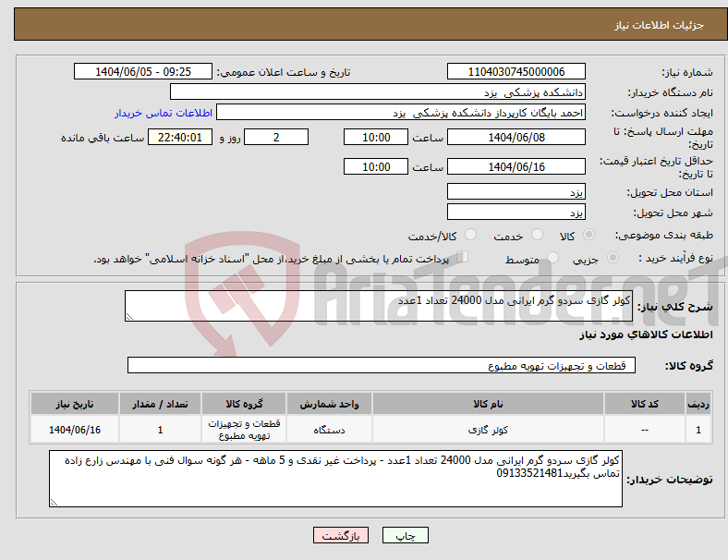
Task: Select the خدمت radio button
Action: (x=537, y=235)
